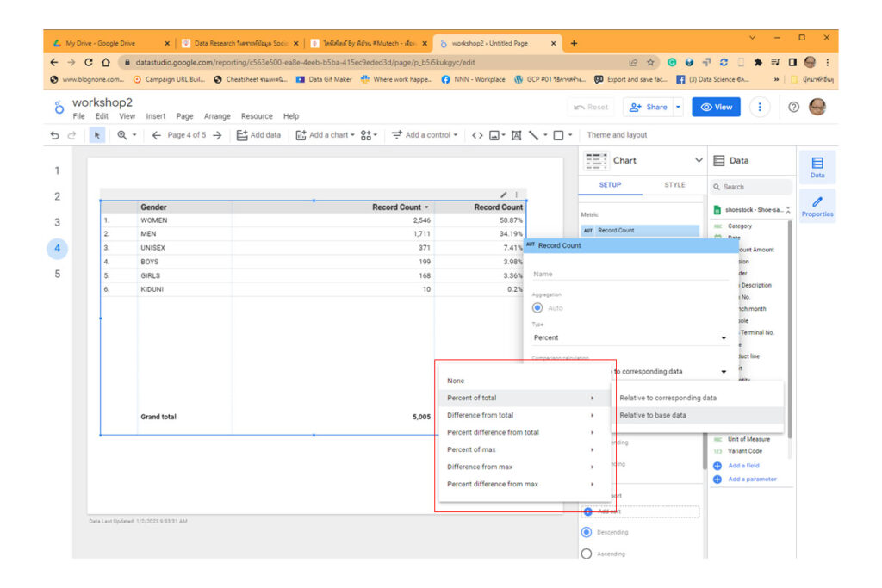The width and height of the screenshot is (882, 588).
Task: Go to browser home page
Action: coord(106,62)
